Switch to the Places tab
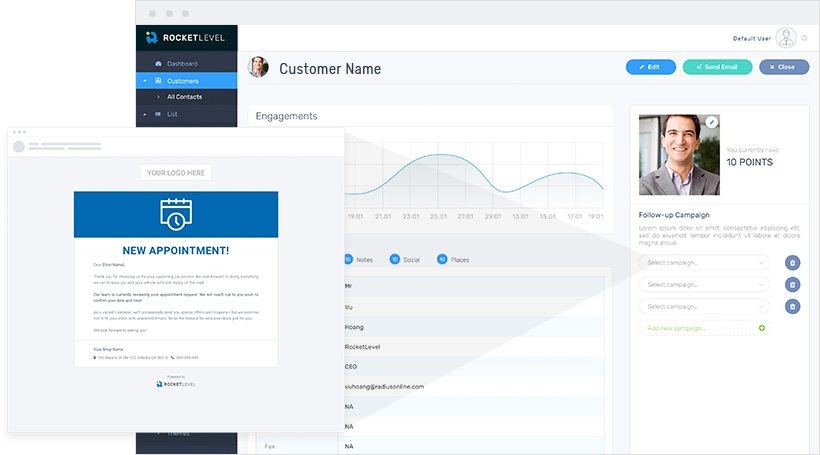Screen dimensions: 820x455 click(460, 260)
